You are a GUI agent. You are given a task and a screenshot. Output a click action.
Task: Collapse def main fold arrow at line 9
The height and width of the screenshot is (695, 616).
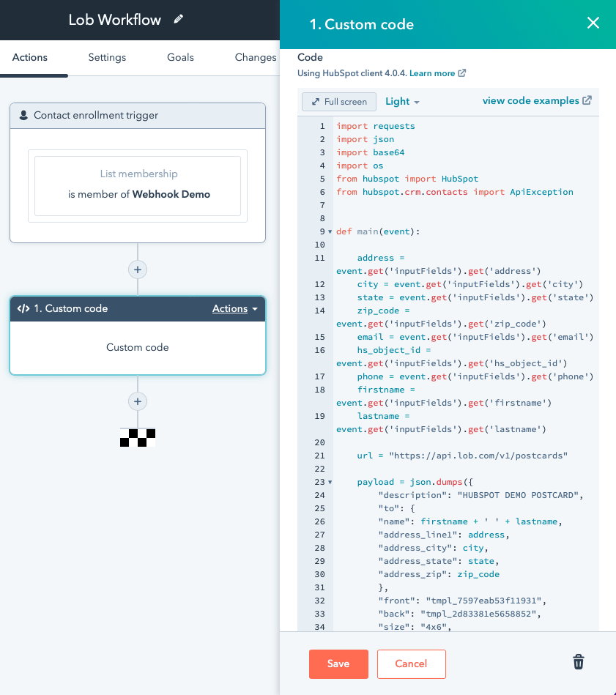[x=330, y=232]
